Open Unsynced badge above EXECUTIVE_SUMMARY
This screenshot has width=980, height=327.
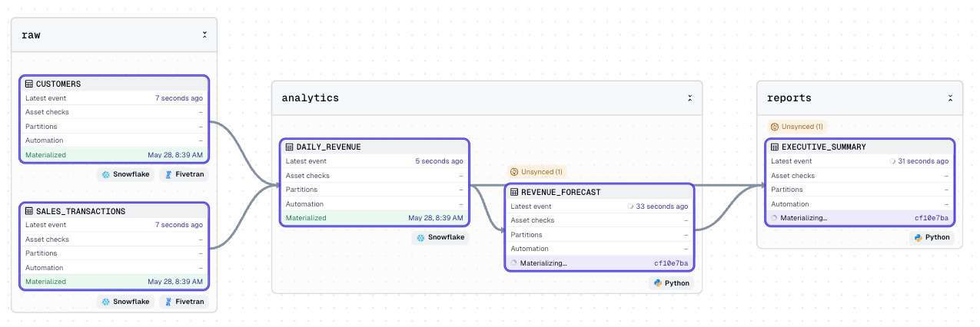click(x=797, y=127)
